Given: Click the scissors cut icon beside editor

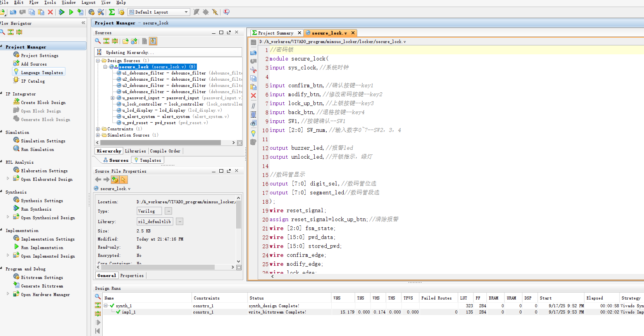Looking at the screenshot, I should pyautogui.click(x=253, y=70).
